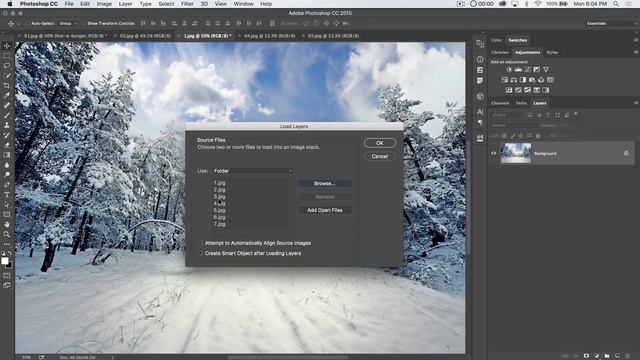The height and width of the screenshot is (360, 640).
Task: Add a Color Balance adjustment
Action: point(514,80)
